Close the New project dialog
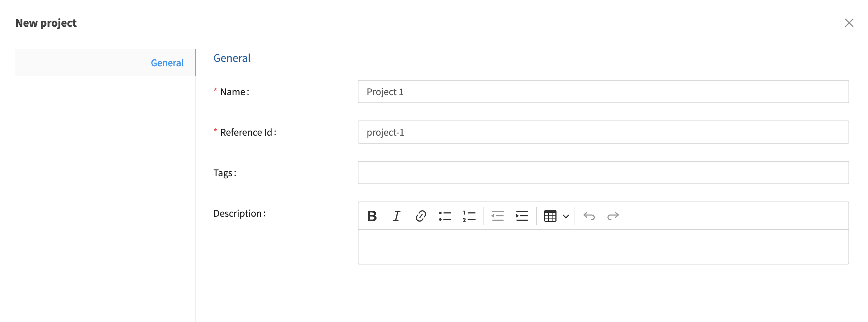Screen dimensions: 868x322 (x=849, y=23)
